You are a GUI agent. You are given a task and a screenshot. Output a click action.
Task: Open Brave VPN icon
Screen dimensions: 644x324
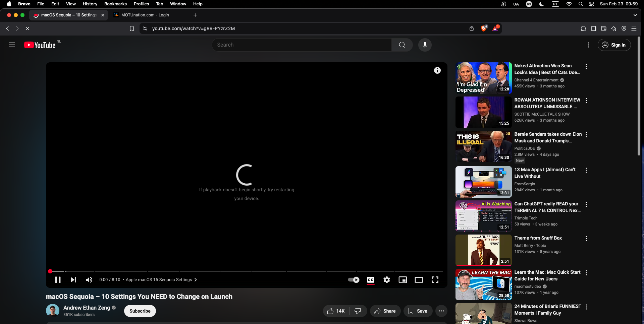point(624,28)
